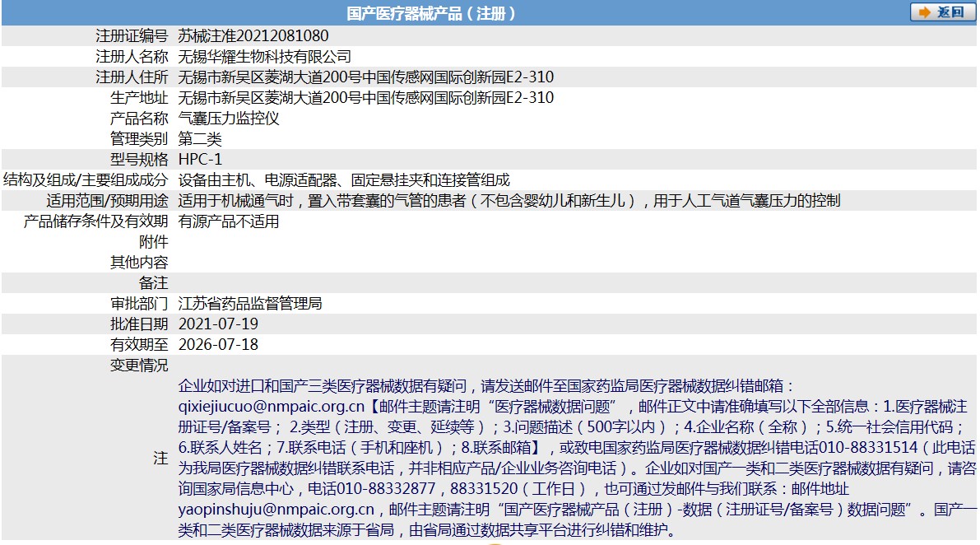This screenshot has width=980, height=545.
Task: Select registrant name 无锡华耀生物科技有限公司
Action: [x=264, y=57]
